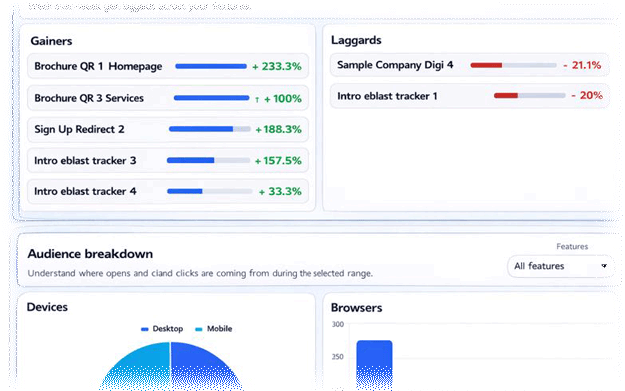The image size is (625, 391).
Task: Click the 300 axis label in Browsers
Action: pos(338,324)
